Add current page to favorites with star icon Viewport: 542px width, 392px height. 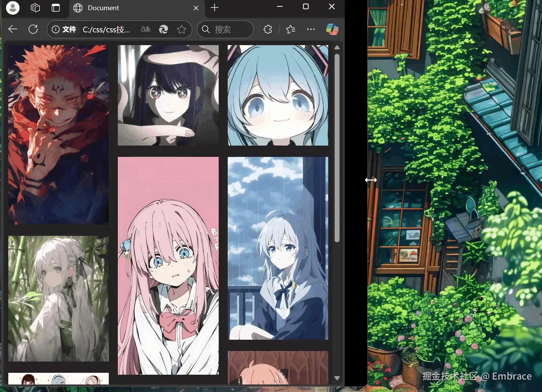pyautogui.click(x=182, y=29)
